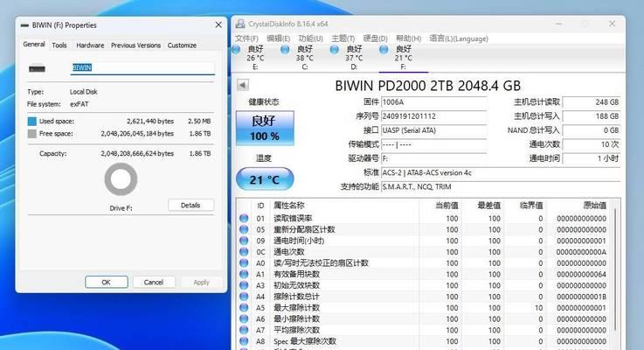Click status orb for attribute 09
The image size is (644, 350).
(244, 241)
